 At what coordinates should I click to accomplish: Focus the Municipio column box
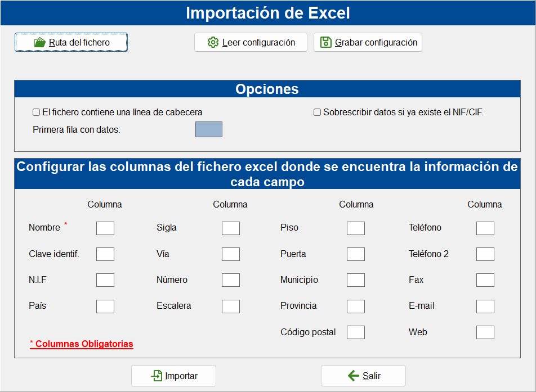356,280
